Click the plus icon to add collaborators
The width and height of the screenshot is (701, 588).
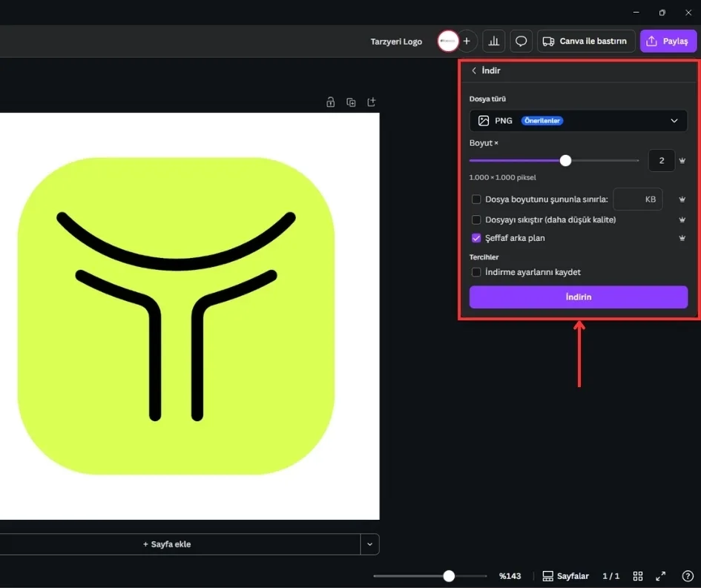click(x=467, y=41)
